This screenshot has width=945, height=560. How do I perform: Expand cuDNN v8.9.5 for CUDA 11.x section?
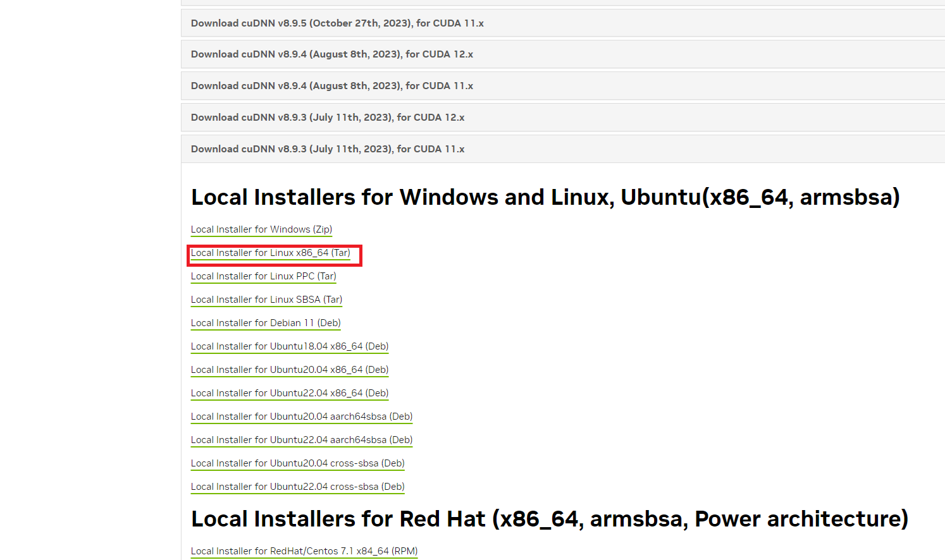point(563,23)
